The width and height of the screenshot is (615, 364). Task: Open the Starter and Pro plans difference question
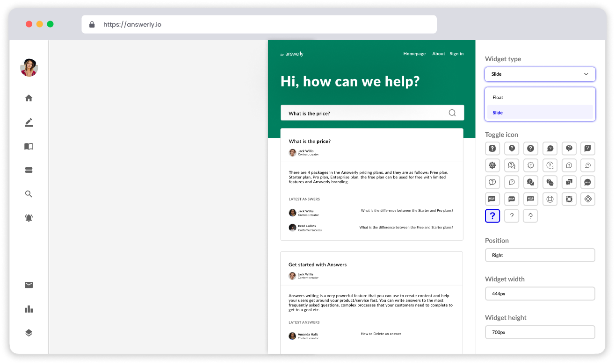[407, 211]
